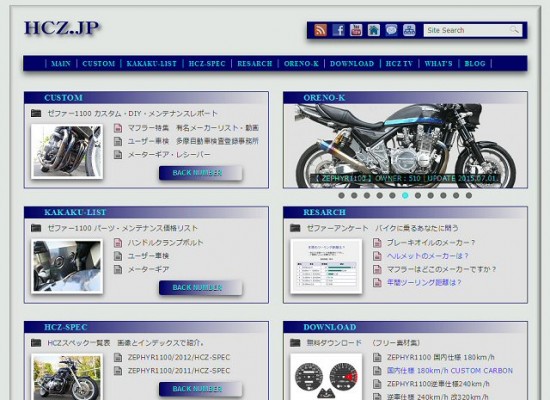Open the HCZ TV menu item

point(399,64)
